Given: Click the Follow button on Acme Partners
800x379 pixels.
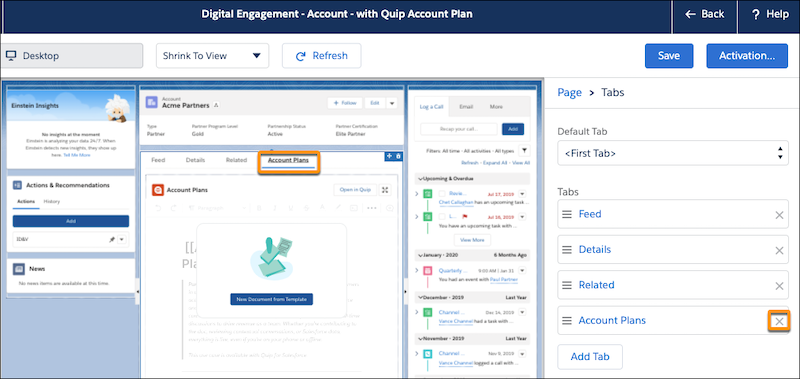Looking at the screenshot, I should [x=345, y=103].
